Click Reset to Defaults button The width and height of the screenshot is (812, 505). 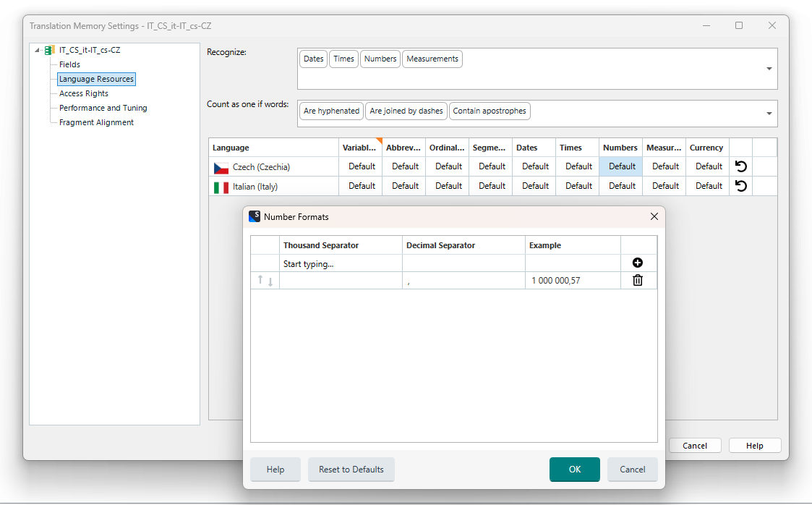(351, 470)
